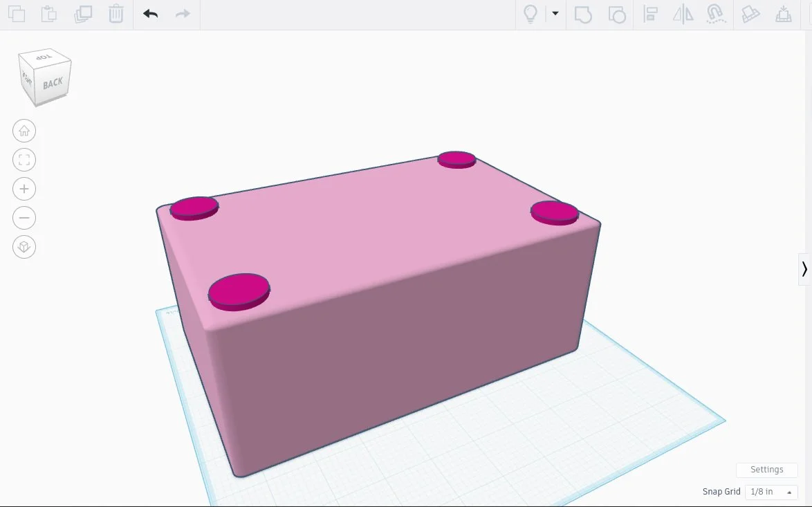Viewport: 812px width, 507px height.
Task: Click the Copy icon in toolbar
Action: tap(17, 14)
